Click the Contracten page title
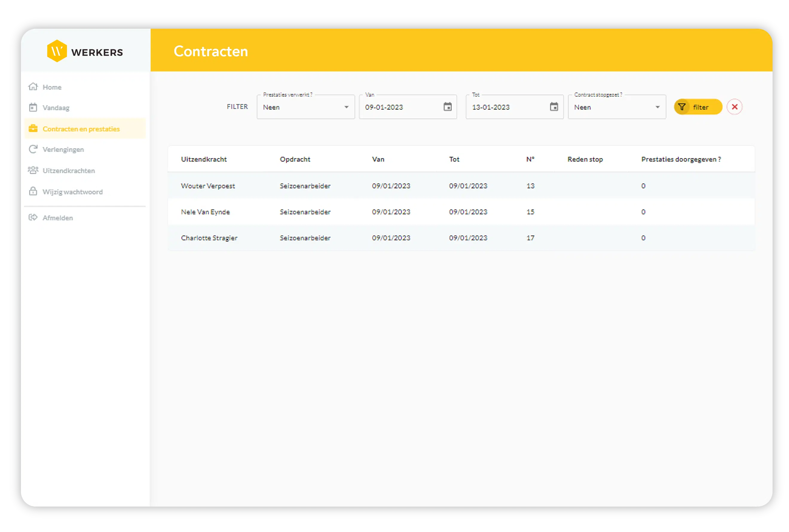Image resolution: width=789 pixels, height=532 pixels. pos(211,51)
